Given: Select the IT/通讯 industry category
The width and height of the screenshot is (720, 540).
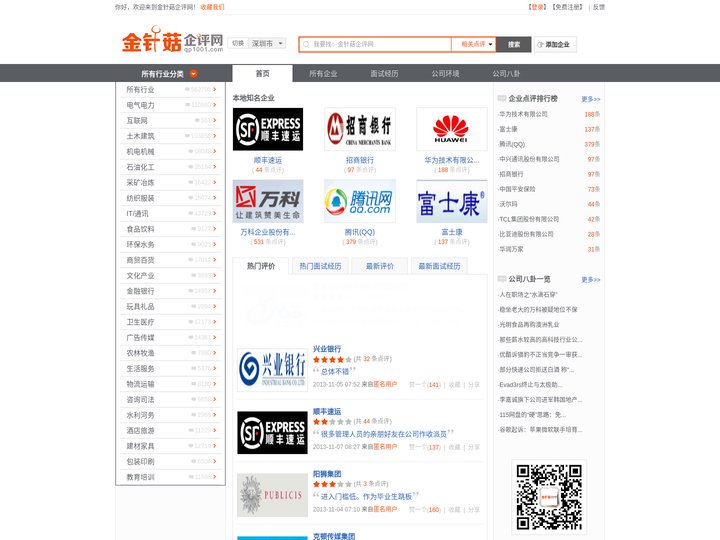Looking at the screenshot, I should coord(137,214).
